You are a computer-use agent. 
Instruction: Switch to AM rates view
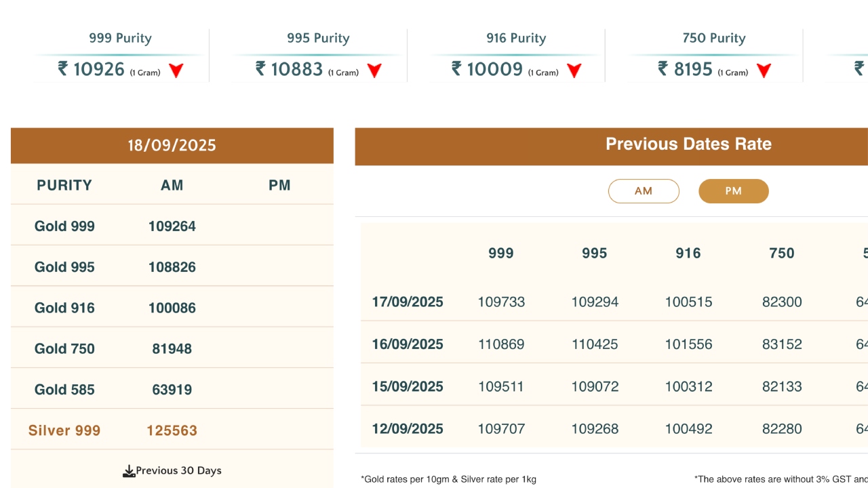(644, 190)
